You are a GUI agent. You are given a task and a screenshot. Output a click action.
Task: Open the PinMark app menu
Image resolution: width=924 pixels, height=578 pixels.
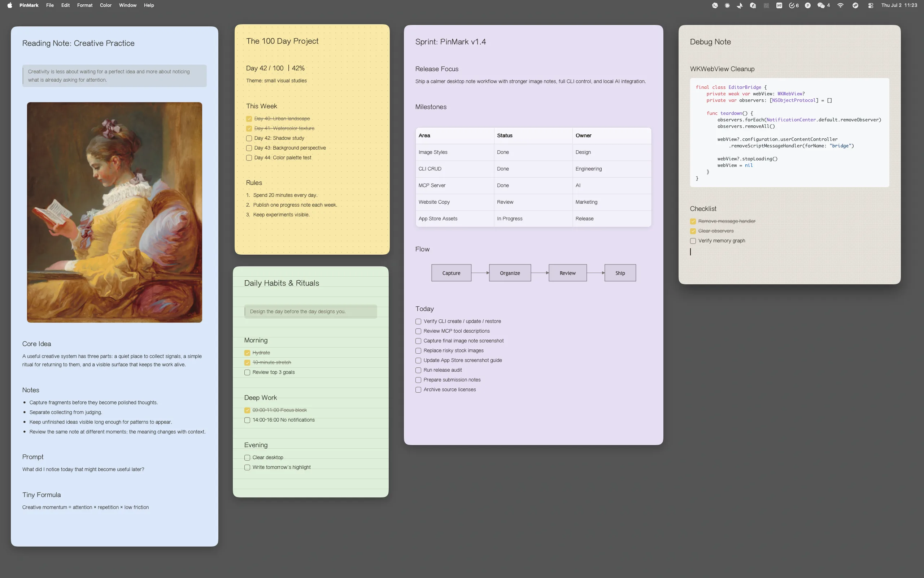pos(29,5)
